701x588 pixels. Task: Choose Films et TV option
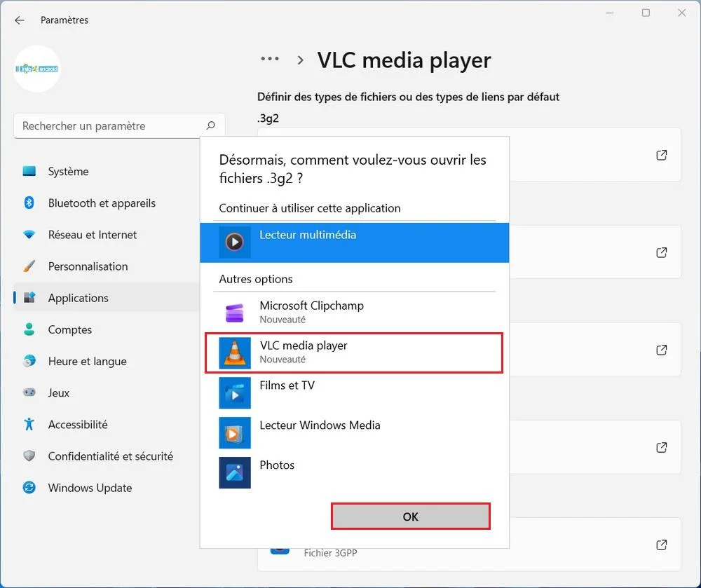[x=355, y=392]
